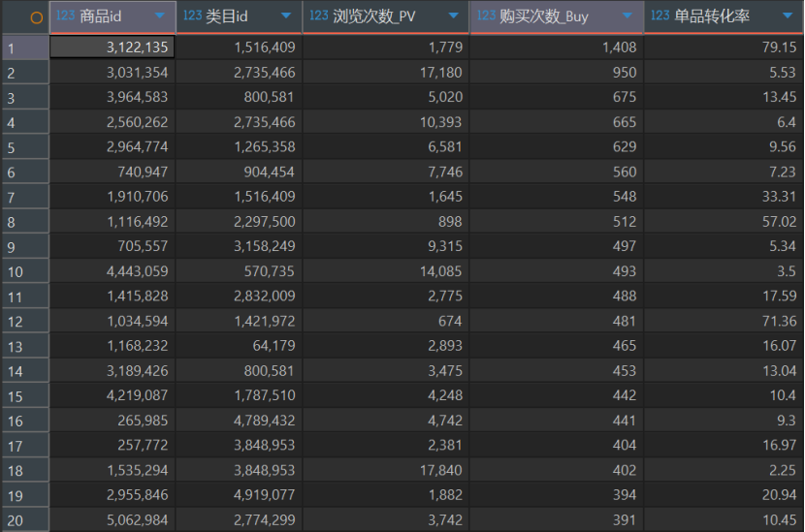Click cell 1,116,492

[113, 222]
